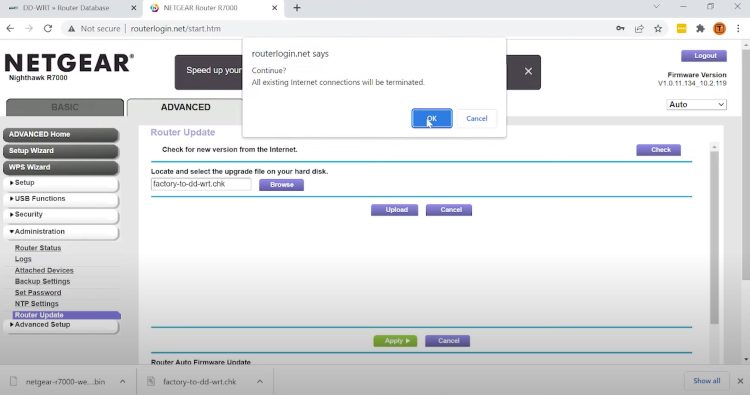This screenshot has height=395, width=750.
Task: Click the address bar URL
Action: pyautogui.click(x=176, y=29)
